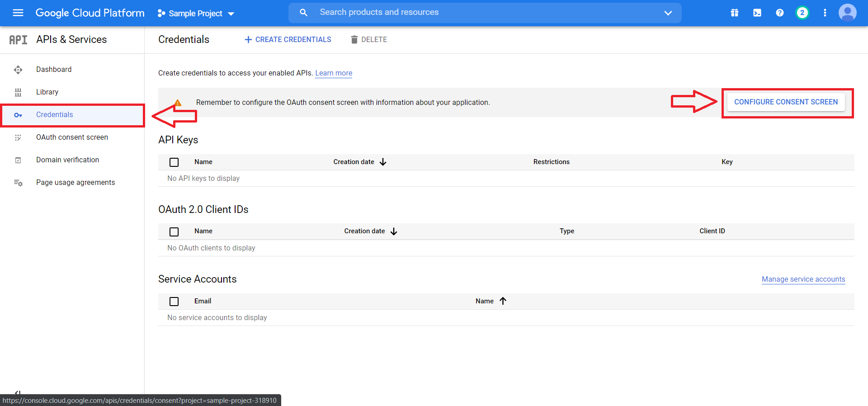Sort OAuth clients by Creation date
The width and height of the screenshot is (868, 406).
pos(365,231)
